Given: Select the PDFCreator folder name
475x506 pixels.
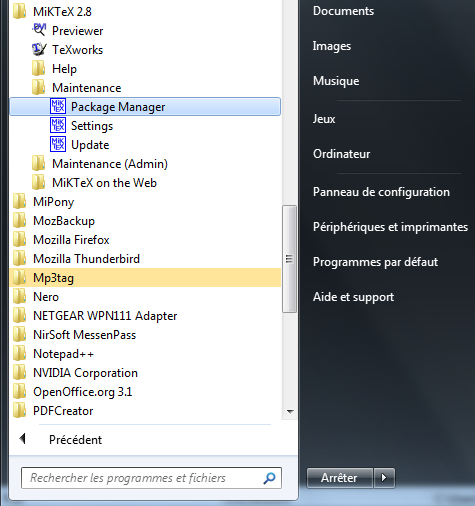Looking at the screenshot, I should 63,411.
